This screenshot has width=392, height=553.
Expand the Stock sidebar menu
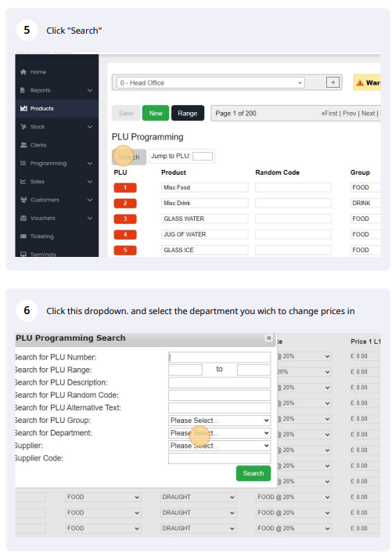tap(56, 127)
